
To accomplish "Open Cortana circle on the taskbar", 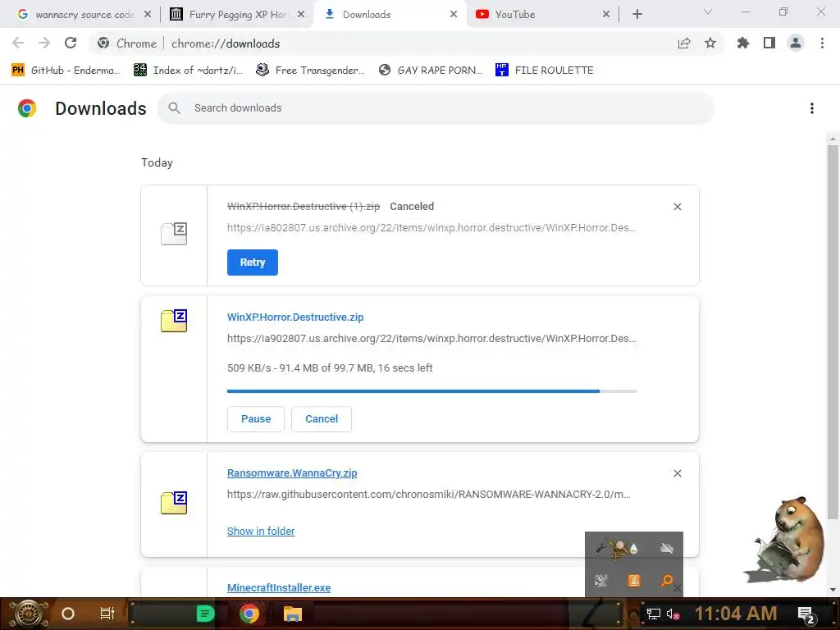I will (x=68, y=614).
